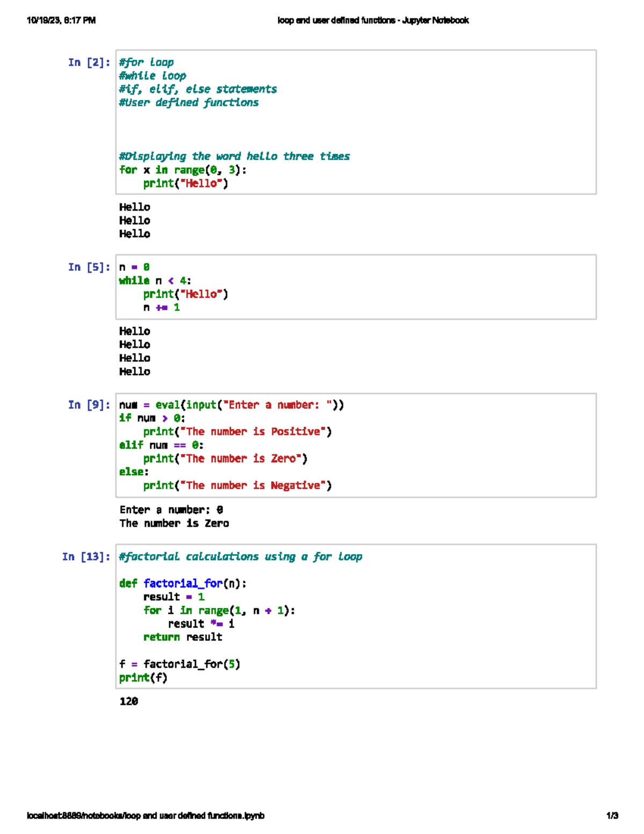Click the In [13] cell prompt

(x=86, y=556)
